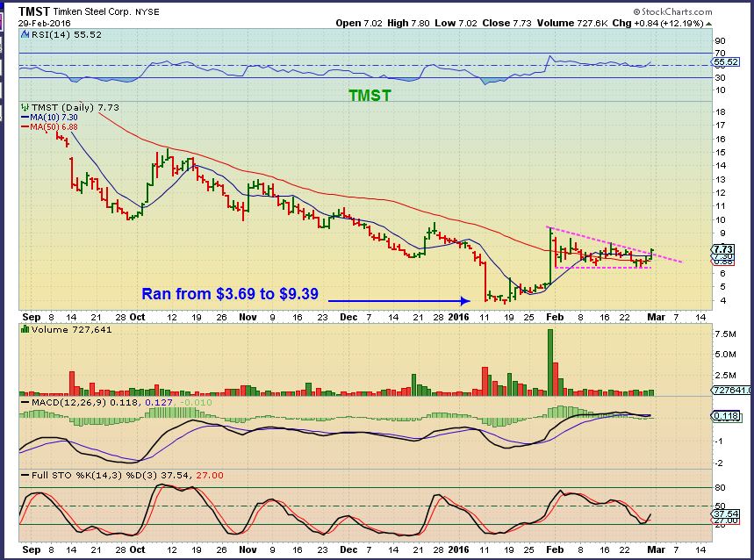The image size is (754, 560).
Task: Click the TMST ticker symbol in the header
Action: point(33,11)
